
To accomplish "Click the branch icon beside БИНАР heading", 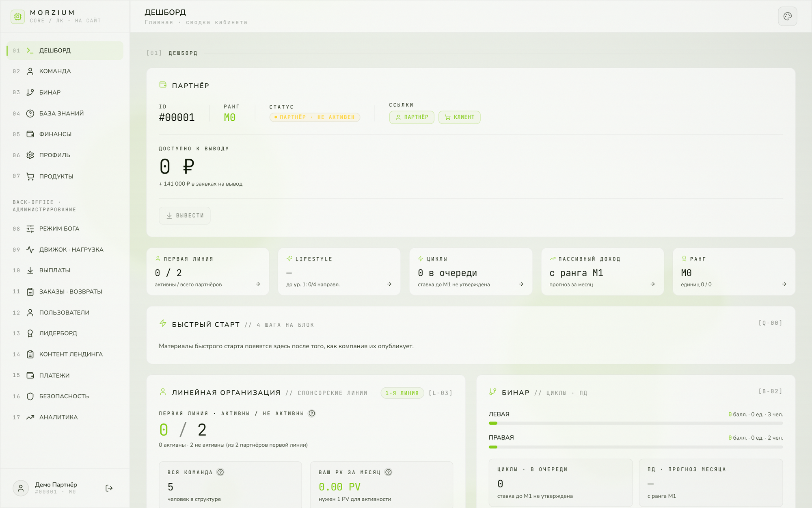I will [x=492, y=392].
